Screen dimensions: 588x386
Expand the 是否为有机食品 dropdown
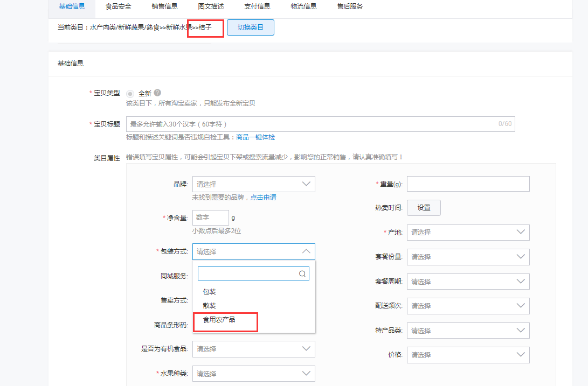[253, 349]
